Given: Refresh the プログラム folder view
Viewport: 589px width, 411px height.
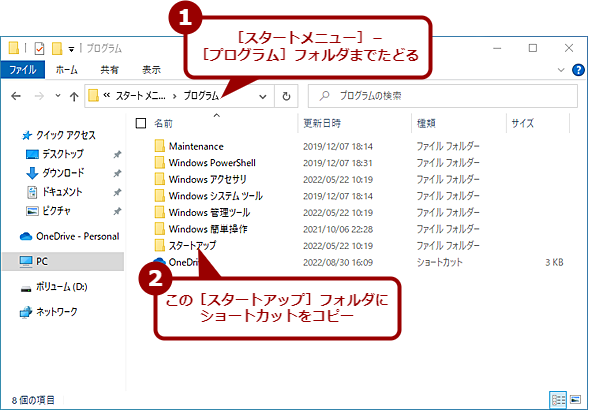Looking at the screenshot, I should click(x=286, y=97).
